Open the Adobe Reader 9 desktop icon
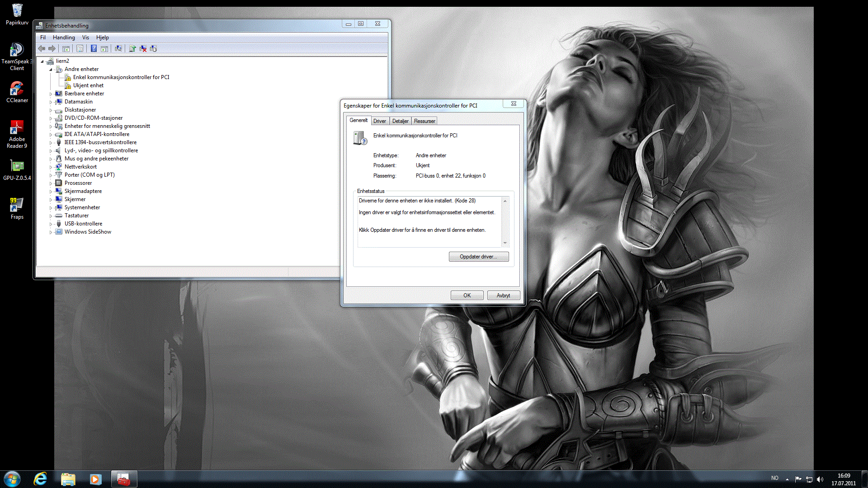The image size is (868, 488). (17, 134)
